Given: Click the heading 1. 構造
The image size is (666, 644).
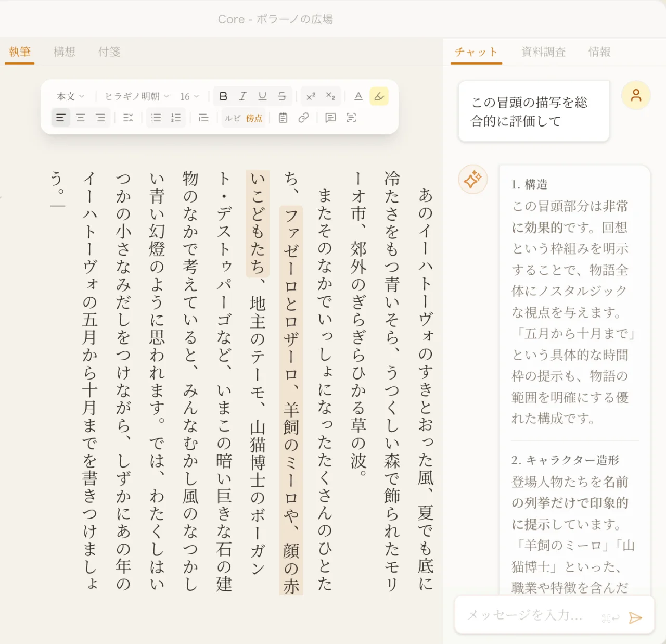Looking at the screenshot, I should click(x=529, y=184).
